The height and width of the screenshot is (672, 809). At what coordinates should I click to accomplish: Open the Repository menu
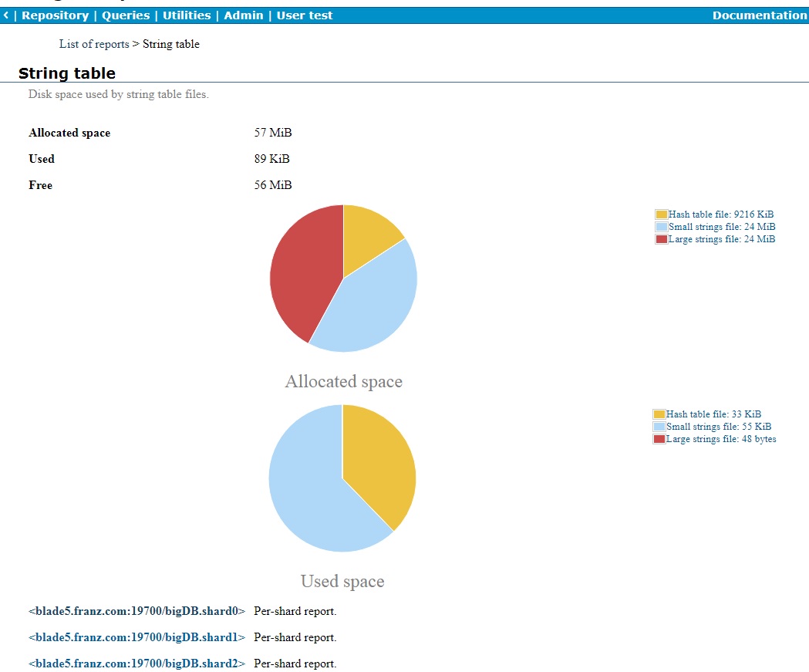pyautogui.click(x=56, y=15)
